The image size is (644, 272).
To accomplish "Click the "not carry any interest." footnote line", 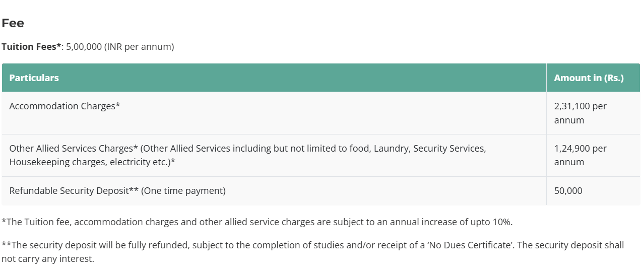I will tap(48, 259).
